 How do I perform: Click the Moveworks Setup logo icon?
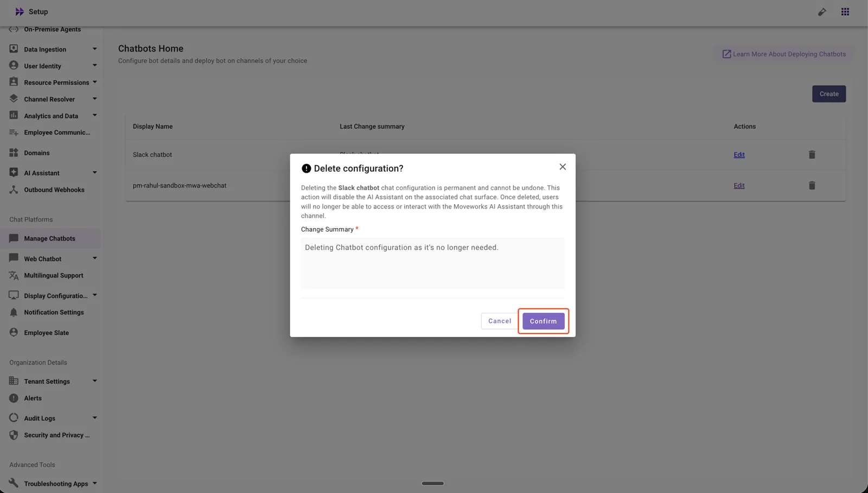pyautogui.click(x=20, y=11)
